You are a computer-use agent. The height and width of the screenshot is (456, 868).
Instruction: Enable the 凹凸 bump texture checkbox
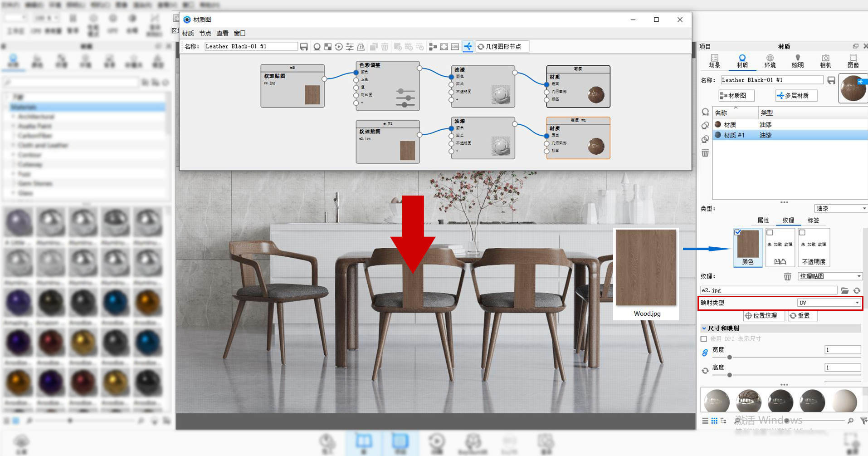(x=770, y=232)
